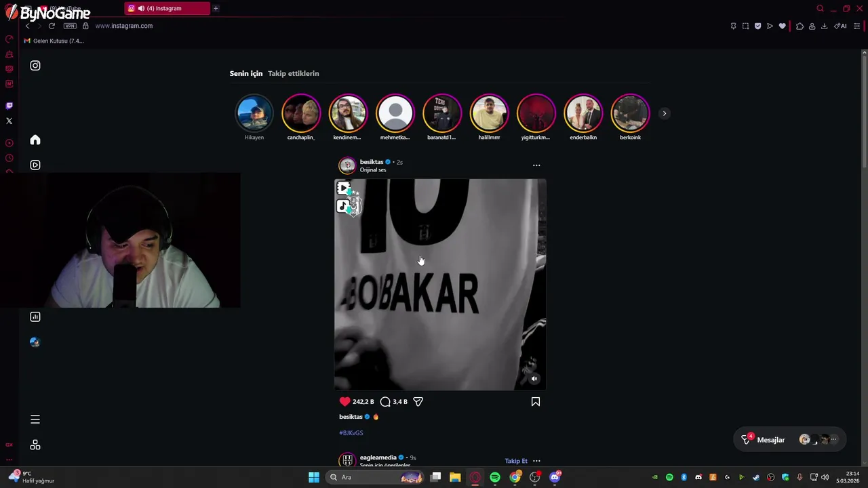
Task: Open the Mesajlar messages panel
Action: [x=790, y=440]
